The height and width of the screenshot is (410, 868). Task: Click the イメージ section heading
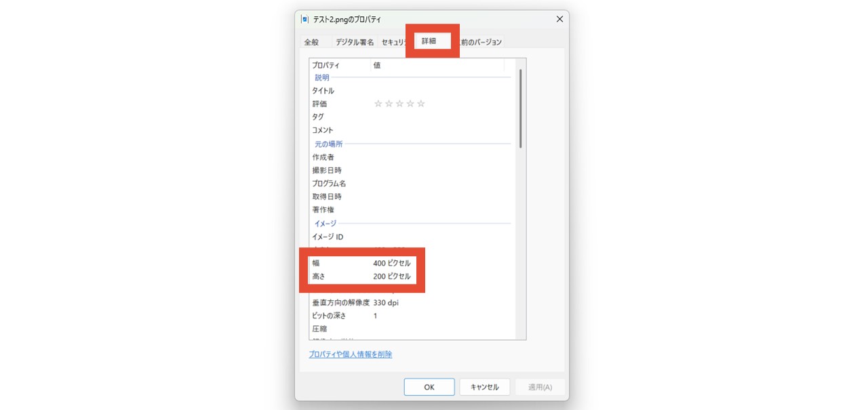[x=325, y=224]
